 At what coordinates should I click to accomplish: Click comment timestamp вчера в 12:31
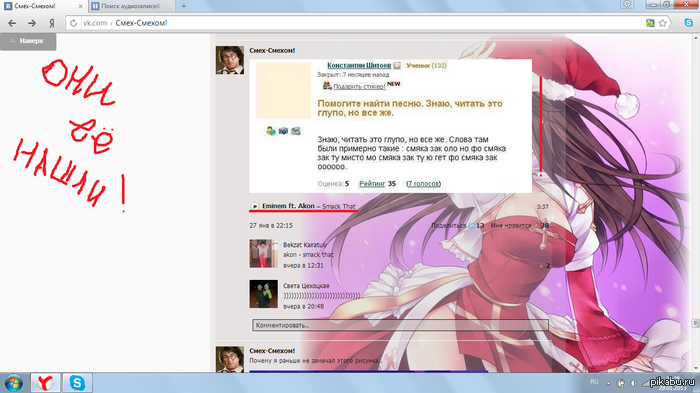click(304, 265)
